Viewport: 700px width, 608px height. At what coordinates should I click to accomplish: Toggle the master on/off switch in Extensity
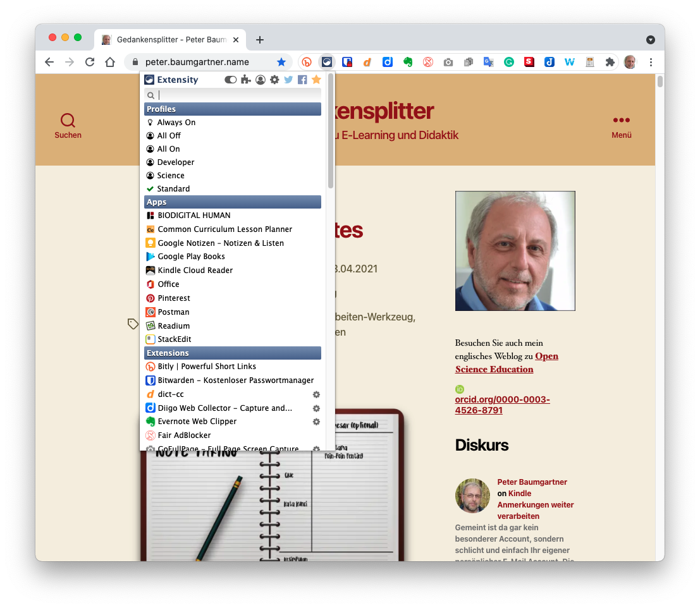click(230, 80)
